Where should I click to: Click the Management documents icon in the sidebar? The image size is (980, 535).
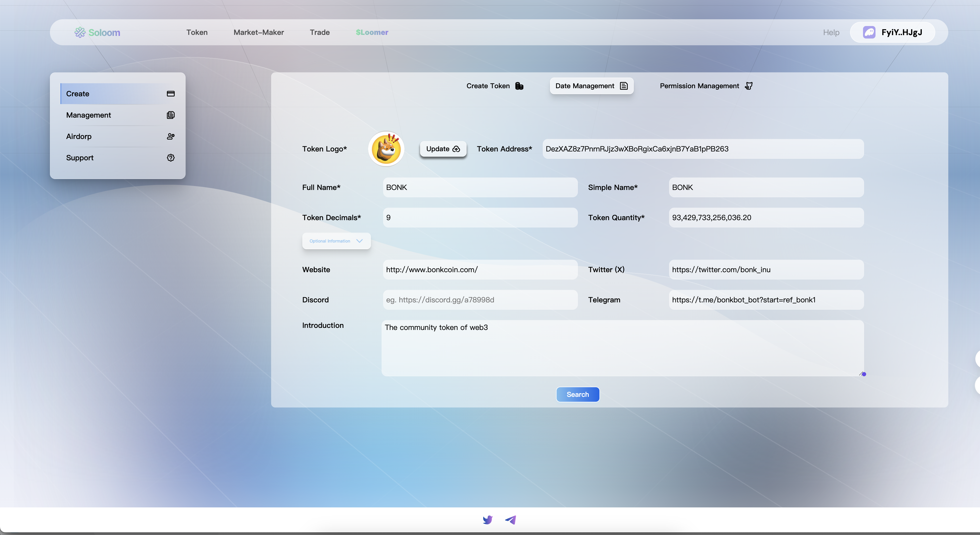pos(171,115)
